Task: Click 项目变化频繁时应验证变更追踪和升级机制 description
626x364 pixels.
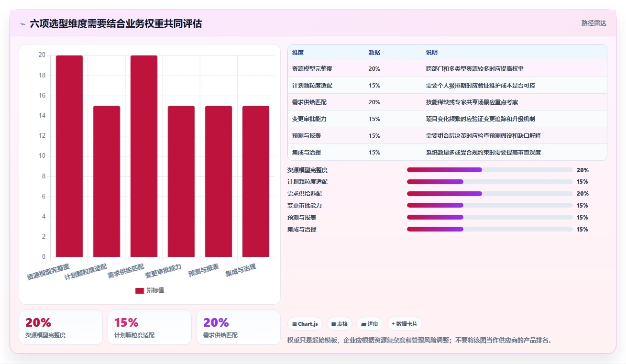Action: pos(481,119)
